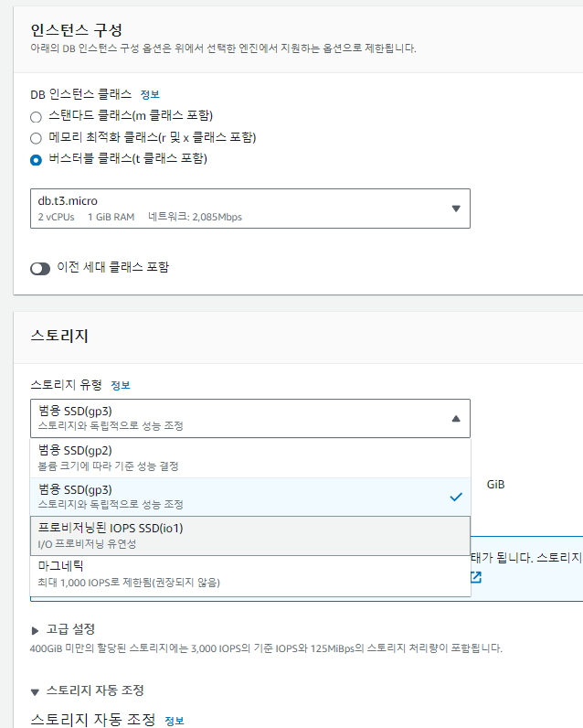Click the instance class dropdown arrow icon
583x728 pixels.
456,209
